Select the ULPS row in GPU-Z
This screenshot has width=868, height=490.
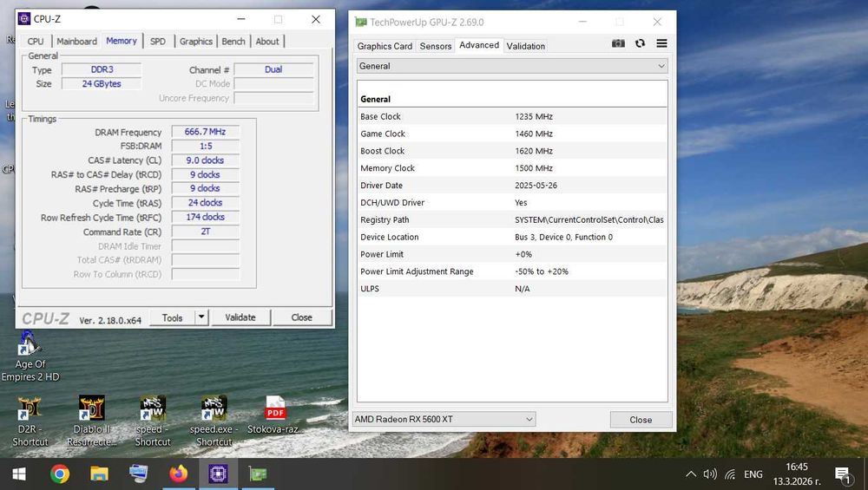click(512, 288)
